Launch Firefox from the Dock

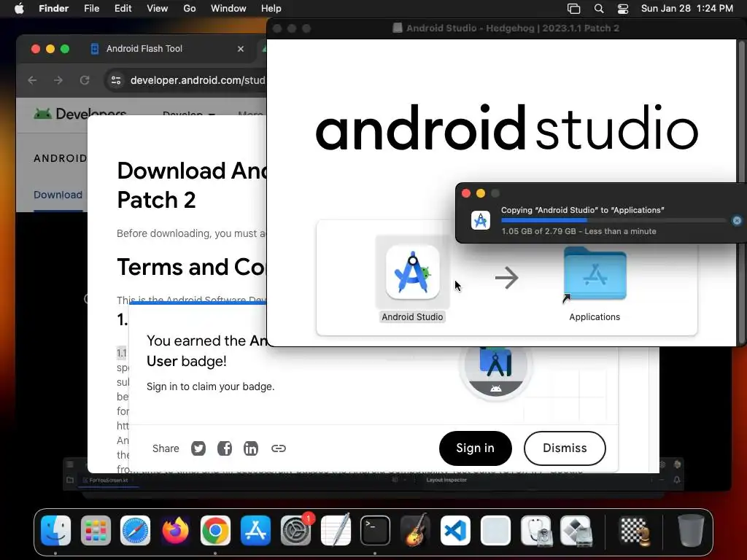175,530
